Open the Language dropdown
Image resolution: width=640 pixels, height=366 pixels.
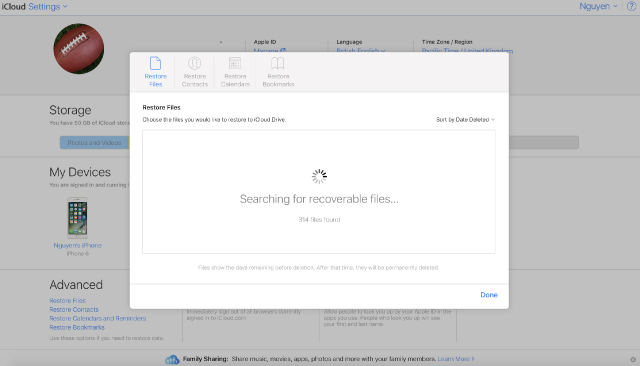tap(361, 51)
